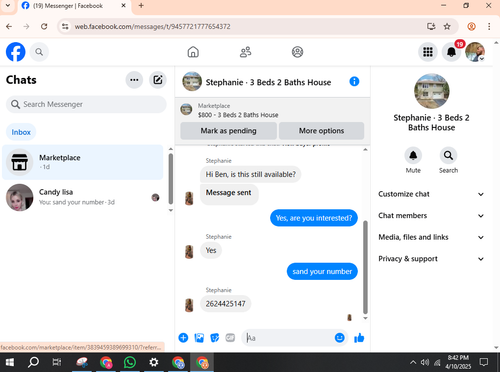Mute the conversation using bell icon

coord(413,155)
